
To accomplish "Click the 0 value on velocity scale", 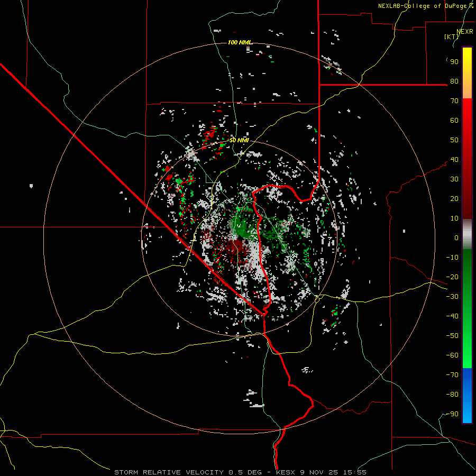I will click(x=456, y=238).
